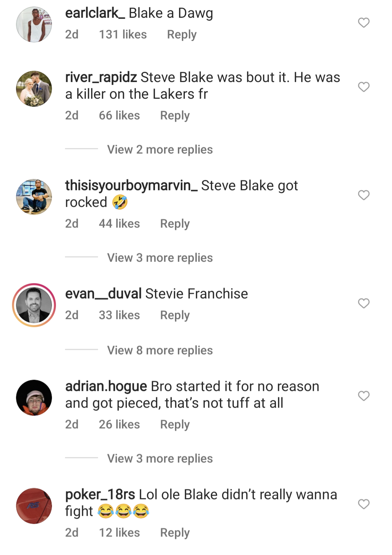The width and height of the screenshot is (392, 555).
Task: Like poker_18rs's laughing comment
Action: pos(363,504)
